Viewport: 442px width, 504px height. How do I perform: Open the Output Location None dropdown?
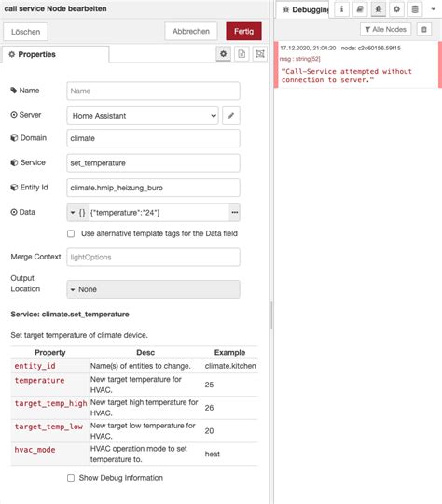click(153, 289)
